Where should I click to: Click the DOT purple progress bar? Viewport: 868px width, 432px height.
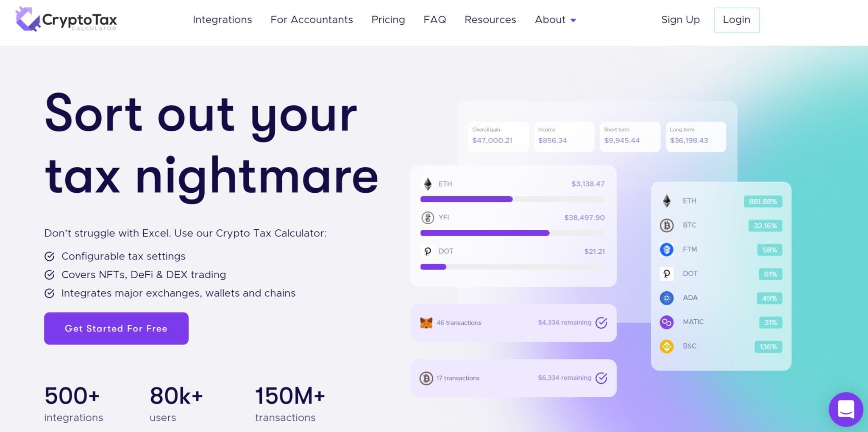click(433, 267)
